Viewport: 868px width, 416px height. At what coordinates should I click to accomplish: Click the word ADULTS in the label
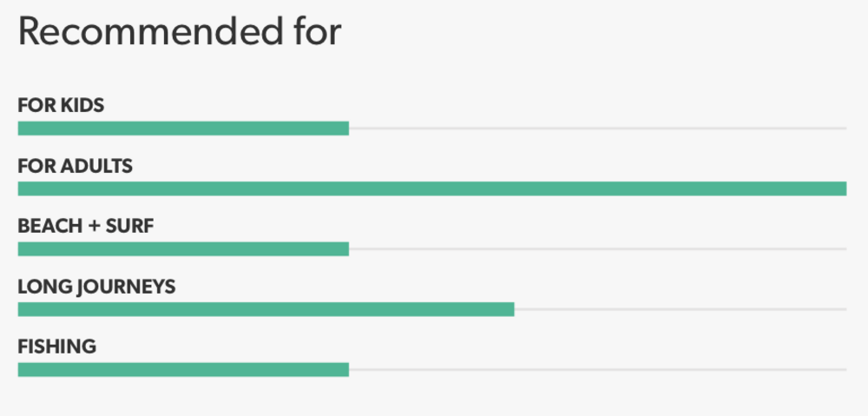click(96, 166)
